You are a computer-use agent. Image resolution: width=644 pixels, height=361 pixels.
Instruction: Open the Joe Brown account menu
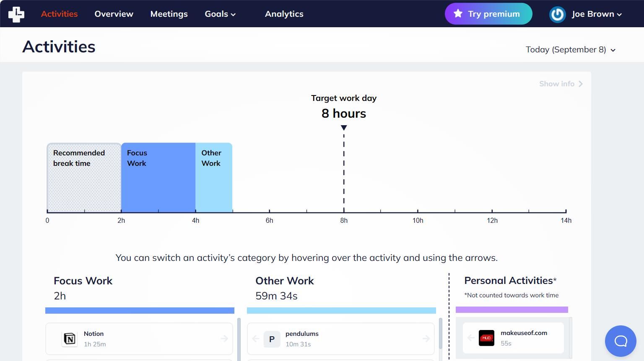(597, 14)
